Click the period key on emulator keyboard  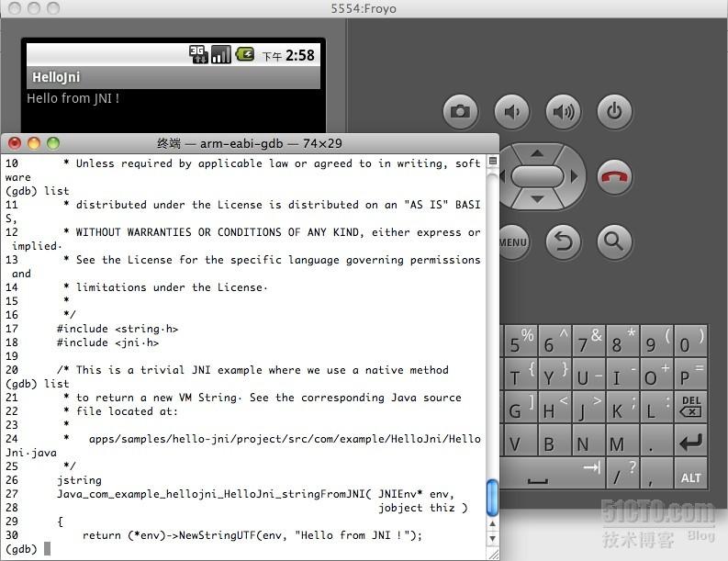[x=656, y=440]
